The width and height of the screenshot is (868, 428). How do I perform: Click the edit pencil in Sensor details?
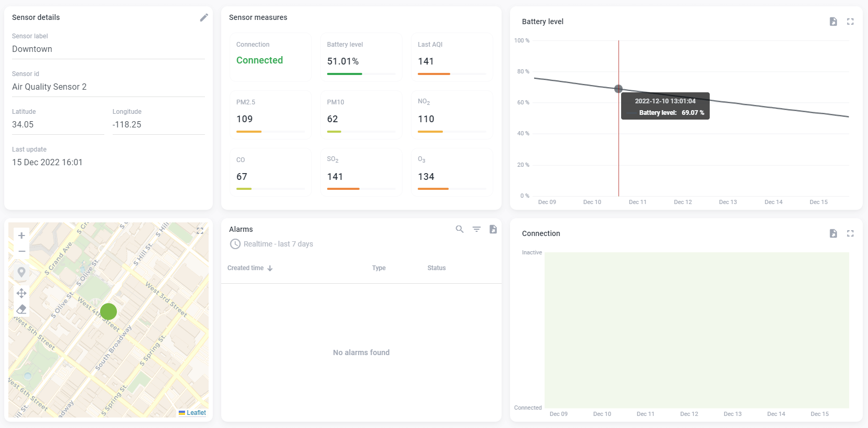pyautogui.click(x=204, y=18)
